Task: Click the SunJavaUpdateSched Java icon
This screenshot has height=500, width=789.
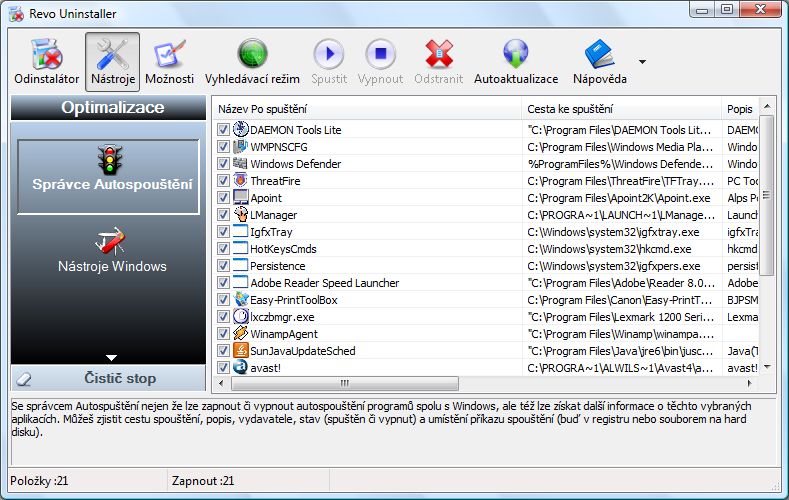Action: click(x=241, y=350)
